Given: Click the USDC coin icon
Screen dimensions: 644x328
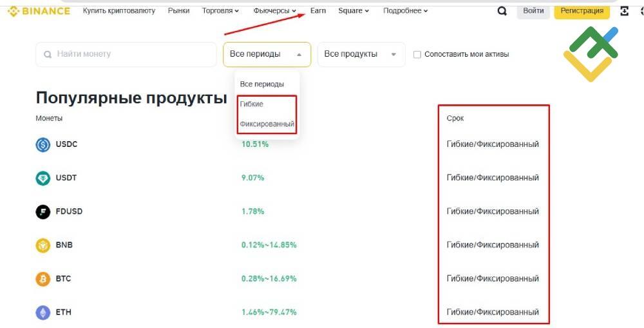Looking at the screenshot, I should 43,145.
